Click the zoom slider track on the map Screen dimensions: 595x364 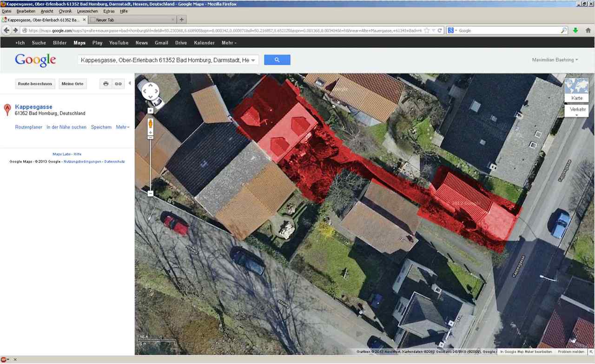pos(150,163)
